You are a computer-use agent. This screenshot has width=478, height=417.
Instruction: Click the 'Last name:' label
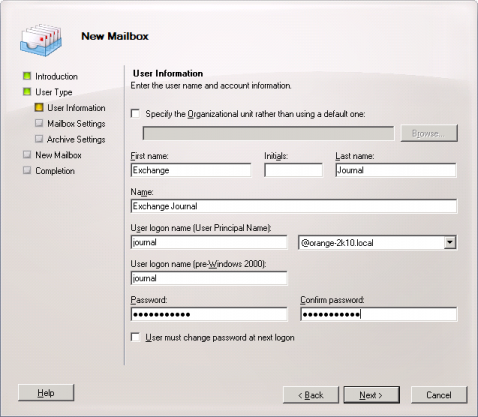click(x=355, y=156)
